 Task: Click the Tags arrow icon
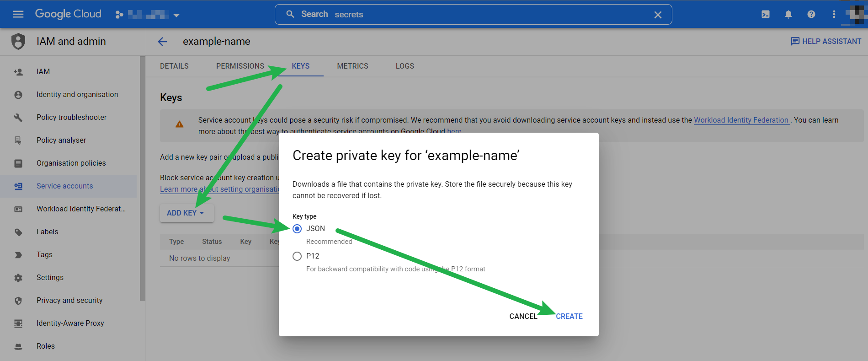pos(18,255)
